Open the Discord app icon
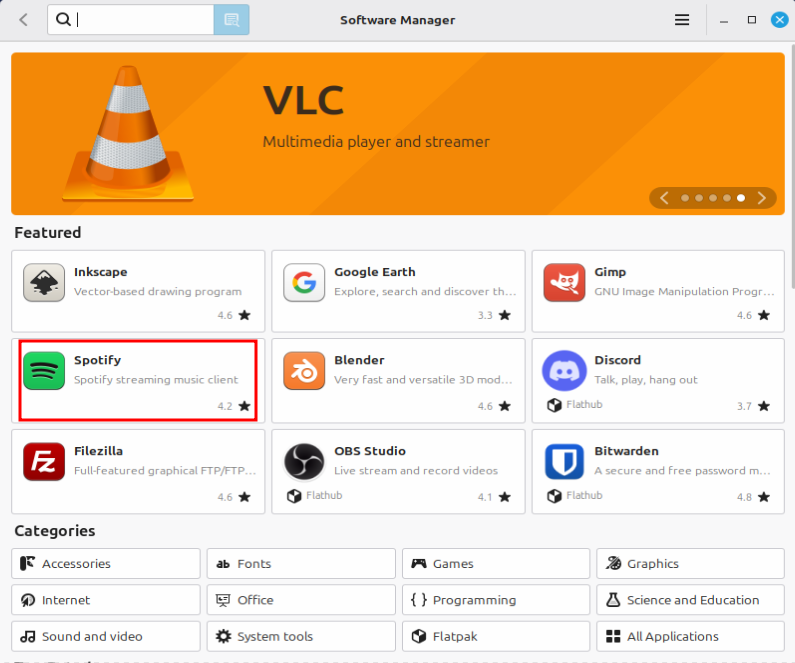 (564, 371)
